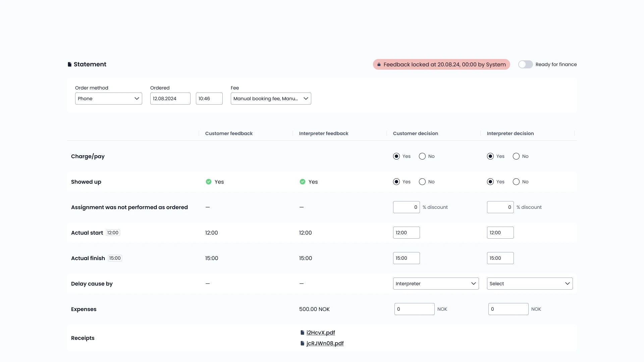The image size is (644, 362).
Task: Click the green check icon under Customer feedback
Action: coord(209,182)
